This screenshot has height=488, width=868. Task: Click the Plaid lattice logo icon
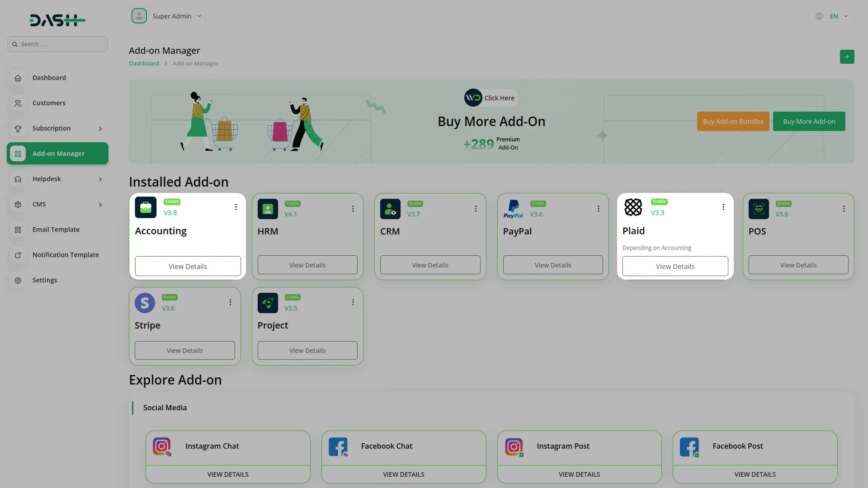point(633,207)
